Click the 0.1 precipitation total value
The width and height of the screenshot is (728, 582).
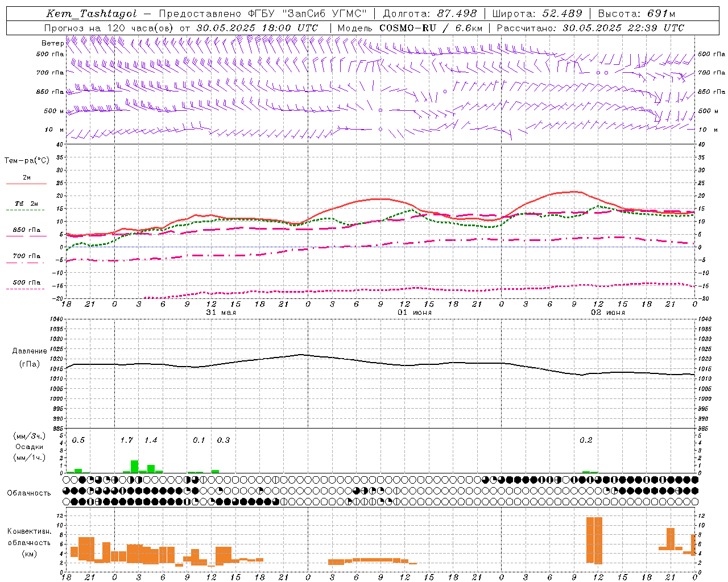199,440
